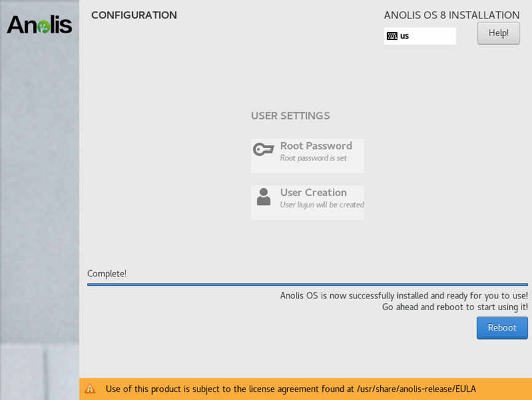Click the Root Password key icon
This screenshot has height=400, width=532.
(263, 149)
